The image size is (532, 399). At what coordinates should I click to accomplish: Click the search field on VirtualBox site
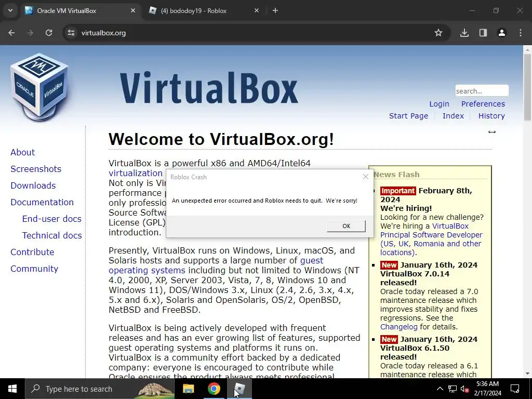tap(482, 91)
